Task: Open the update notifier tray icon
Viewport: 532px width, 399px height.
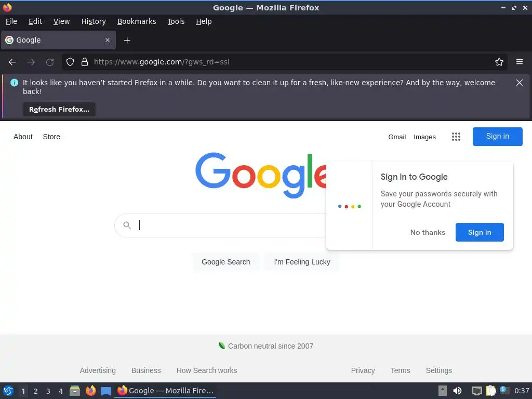Action: [x=504, y=391]
